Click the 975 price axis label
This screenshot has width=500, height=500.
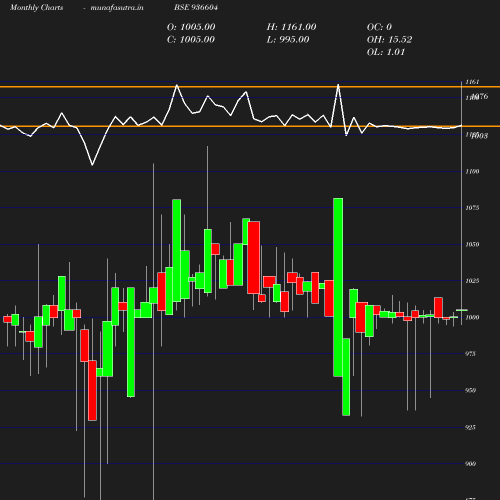coord(470,354)
